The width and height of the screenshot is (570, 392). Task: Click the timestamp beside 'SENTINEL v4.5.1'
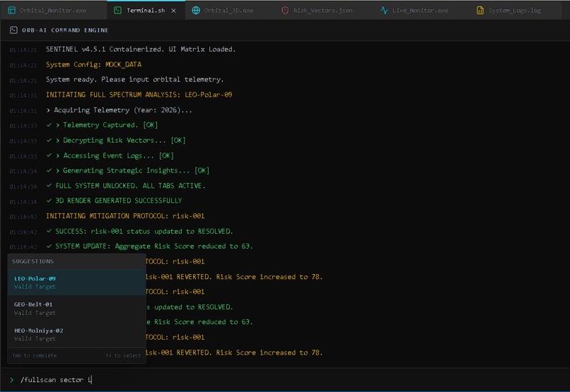click(x=23, y=49)
